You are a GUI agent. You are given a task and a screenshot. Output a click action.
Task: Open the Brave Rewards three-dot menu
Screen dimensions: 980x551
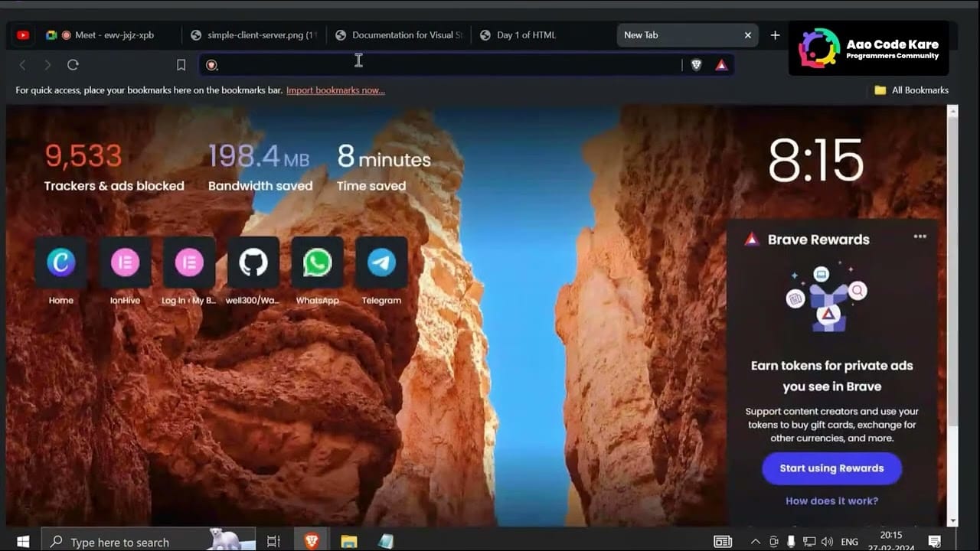click(920, 236)
